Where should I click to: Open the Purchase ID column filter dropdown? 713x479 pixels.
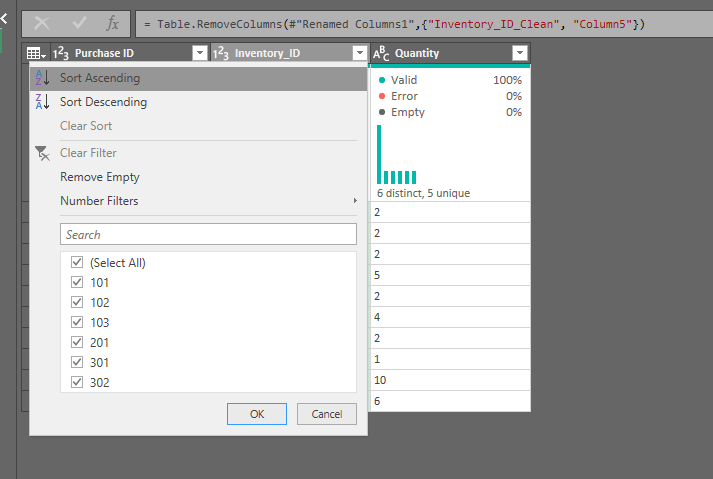[200, 53]
